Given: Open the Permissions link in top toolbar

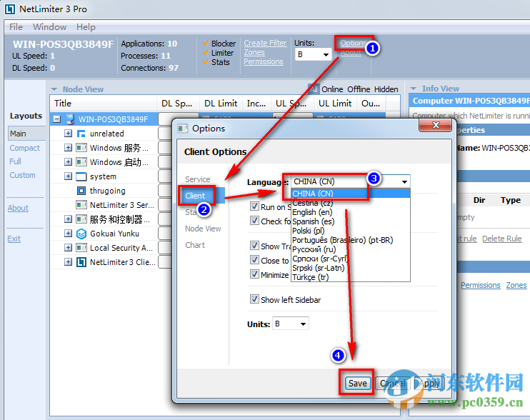Looking at the screenshot, I should click(264, 62).
